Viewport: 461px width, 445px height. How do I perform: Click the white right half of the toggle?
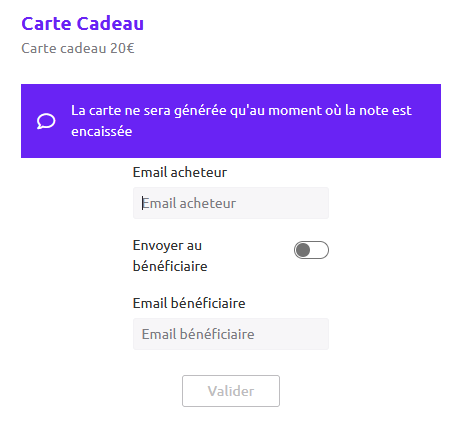[x=319, y=250]
